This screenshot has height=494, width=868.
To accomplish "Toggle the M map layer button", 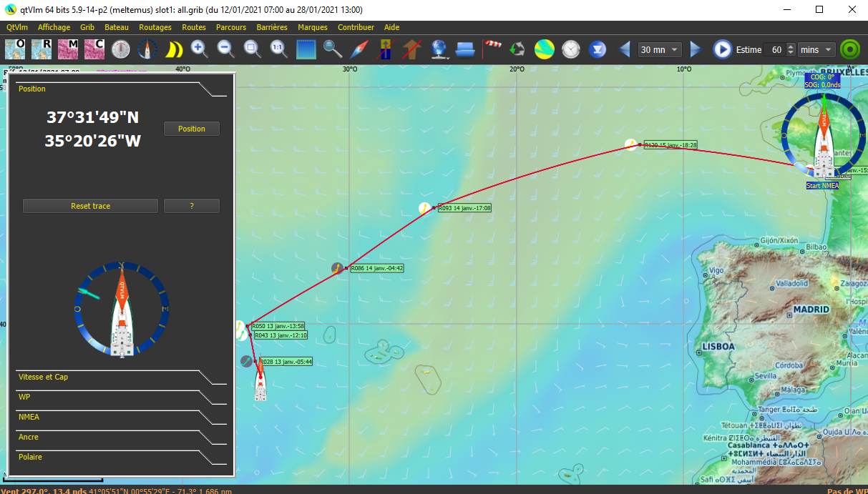I will click(68, 49).
